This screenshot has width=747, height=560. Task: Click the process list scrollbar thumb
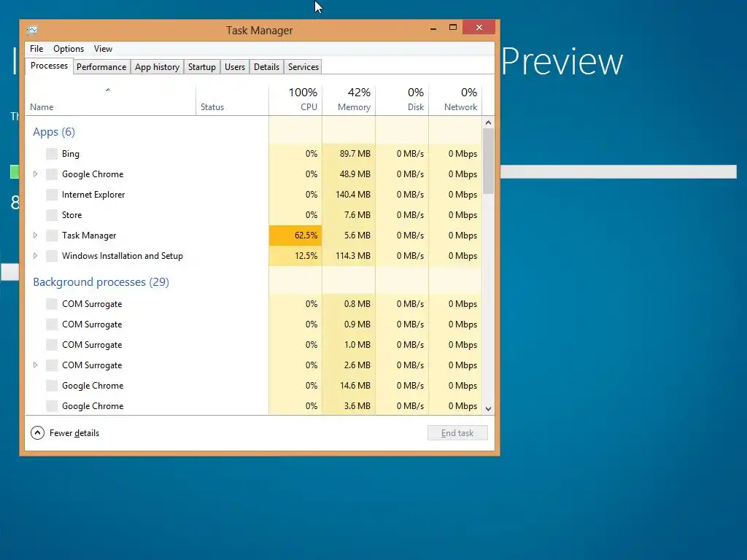tap(488, 161)
